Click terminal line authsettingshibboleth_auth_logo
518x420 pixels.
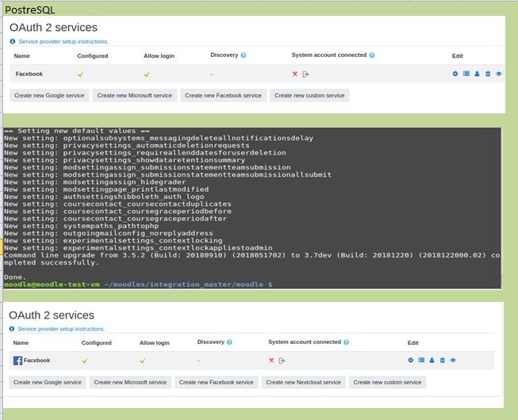(104, 197)
